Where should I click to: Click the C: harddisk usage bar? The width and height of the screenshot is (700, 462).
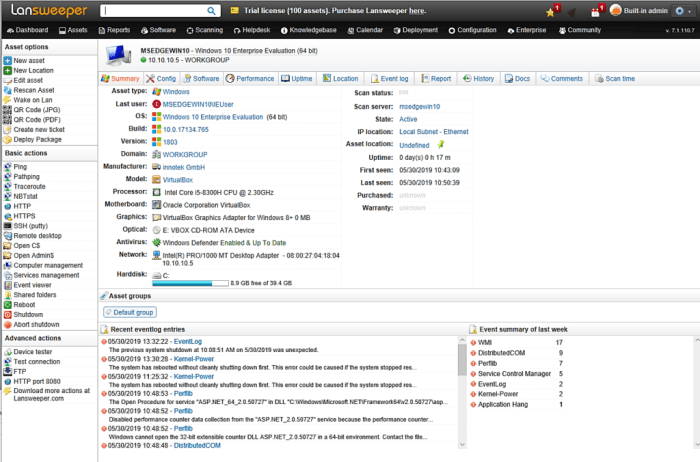[190, 283]
